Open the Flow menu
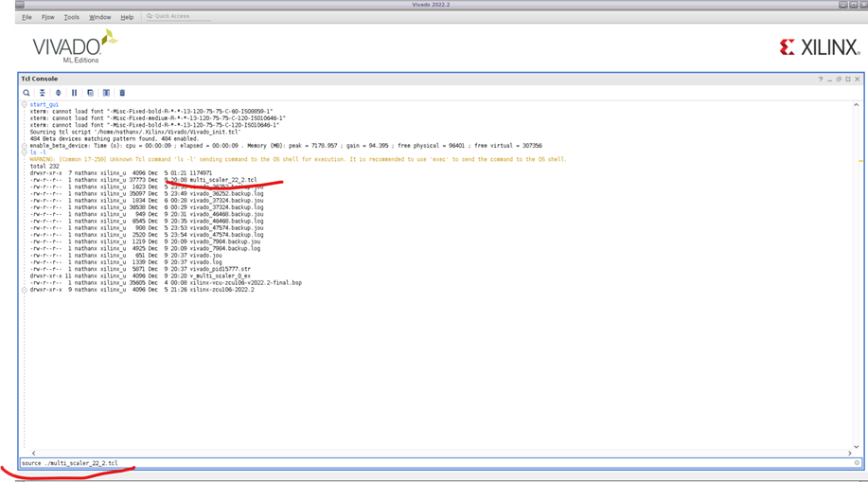The image size is (868, 482). [x=48, y=17]
